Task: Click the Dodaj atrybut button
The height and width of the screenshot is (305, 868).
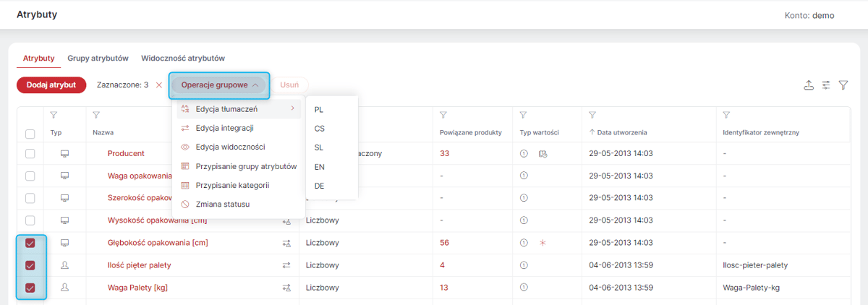Action: (x=51, y=85)
